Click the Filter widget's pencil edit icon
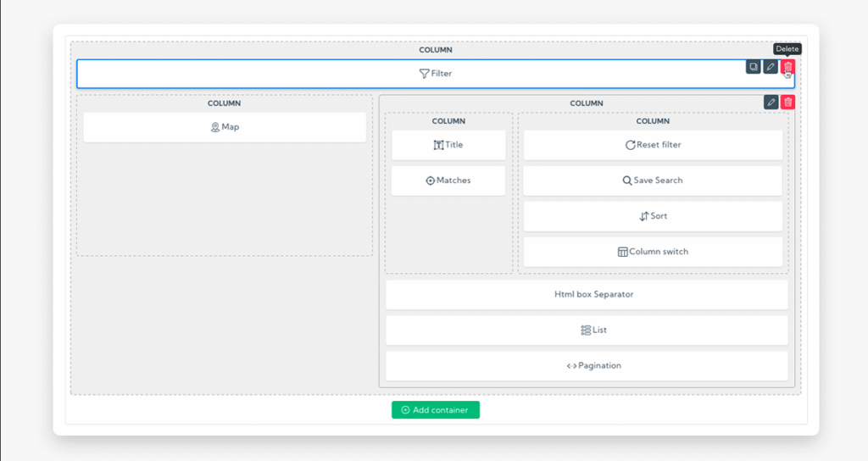This screenshot has height=461, width=868. tap(771, 67)
